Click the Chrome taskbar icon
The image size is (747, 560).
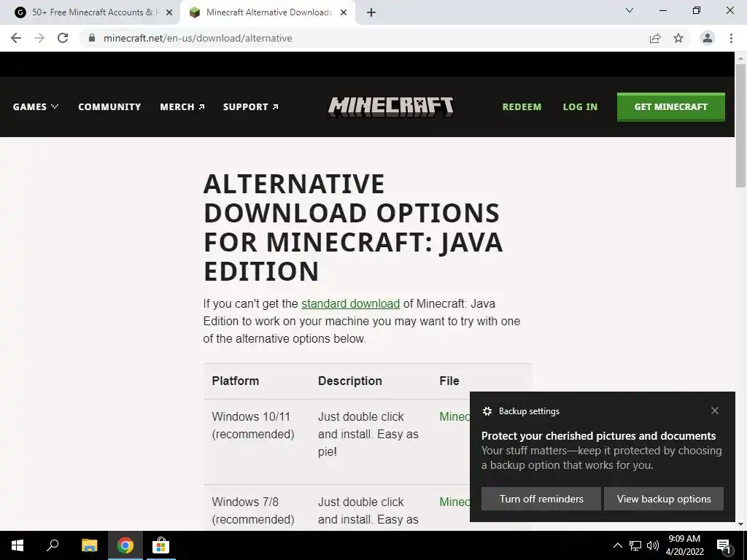(x=125, y=545)
